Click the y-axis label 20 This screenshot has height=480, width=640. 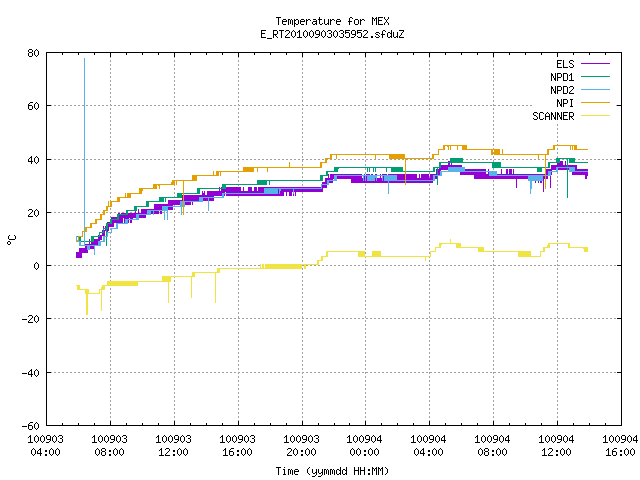pos(33,213)
